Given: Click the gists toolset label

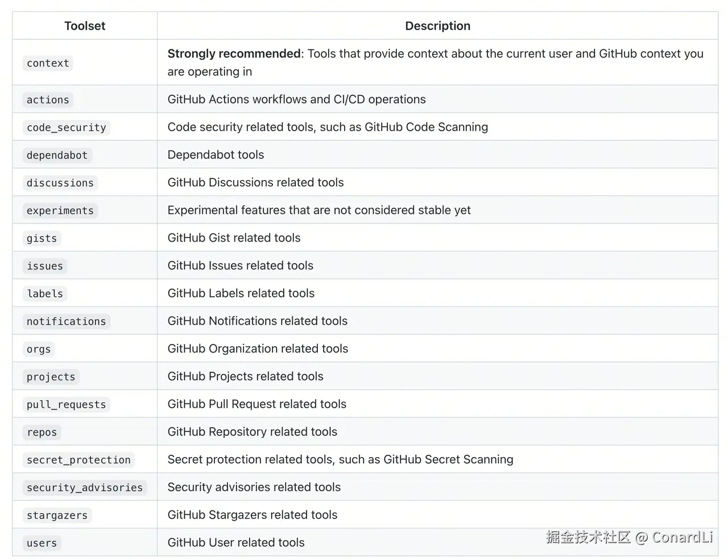Looking at the screenshot, I should [42, 239].
